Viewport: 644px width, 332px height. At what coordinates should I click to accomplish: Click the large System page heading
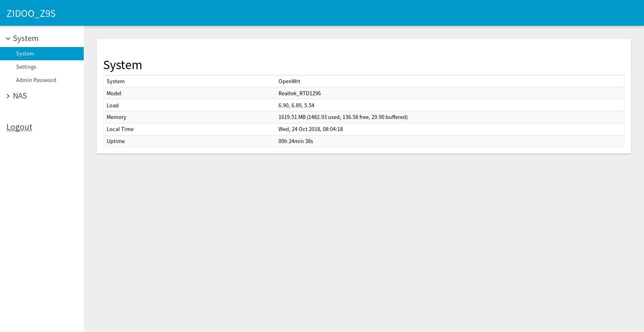122,65
